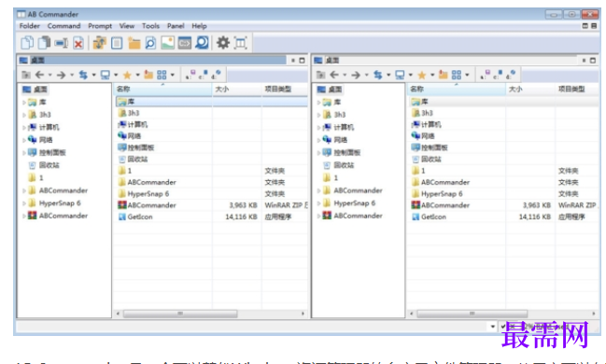Click the view tiles icon in left panel toolbar
This screenshot has width=606, height=364.
pos(162,75)
